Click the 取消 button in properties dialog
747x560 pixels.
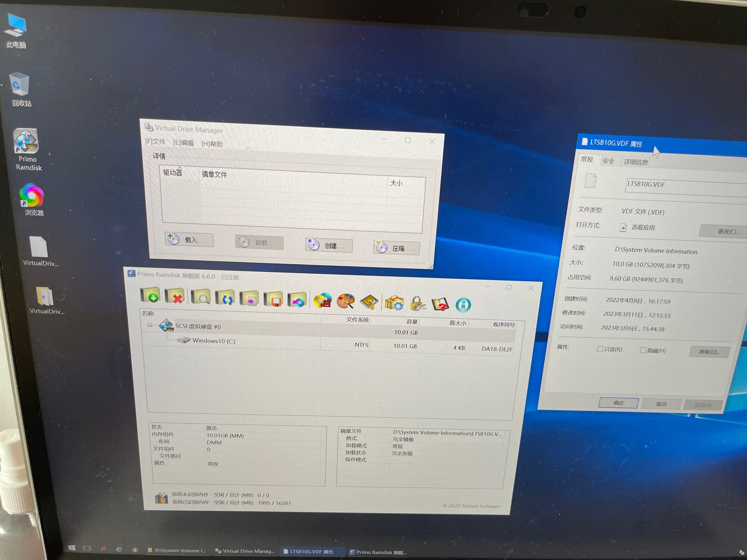coord(661,404)
